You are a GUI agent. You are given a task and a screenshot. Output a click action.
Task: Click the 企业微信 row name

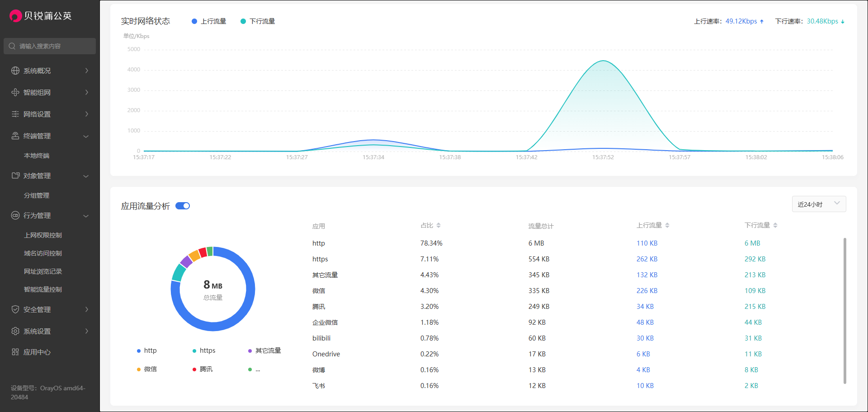325,322
